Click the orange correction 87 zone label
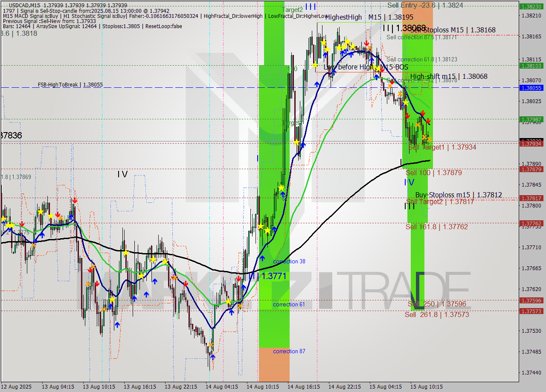Image resolution: width=546 pixels, height=392 pixels. (289, 351)
